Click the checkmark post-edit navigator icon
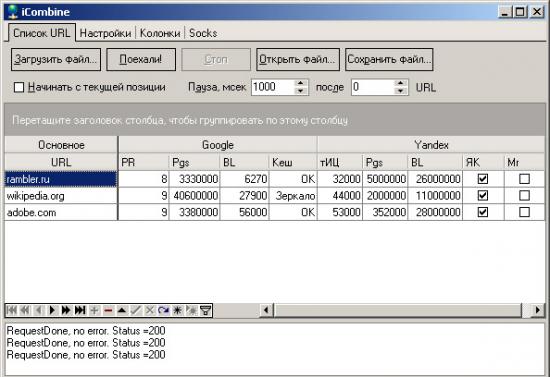This screenshot has height=377, width=550. pyautogui.click(x=136, y=310)
